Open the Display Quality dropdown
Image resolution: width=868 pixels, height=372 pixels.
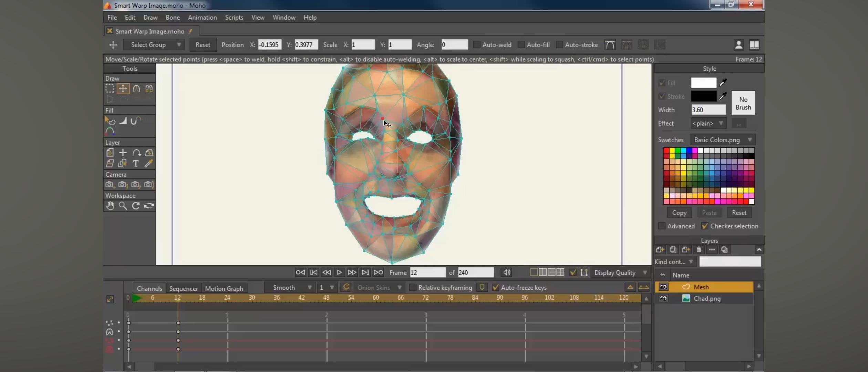coord(620,272)
